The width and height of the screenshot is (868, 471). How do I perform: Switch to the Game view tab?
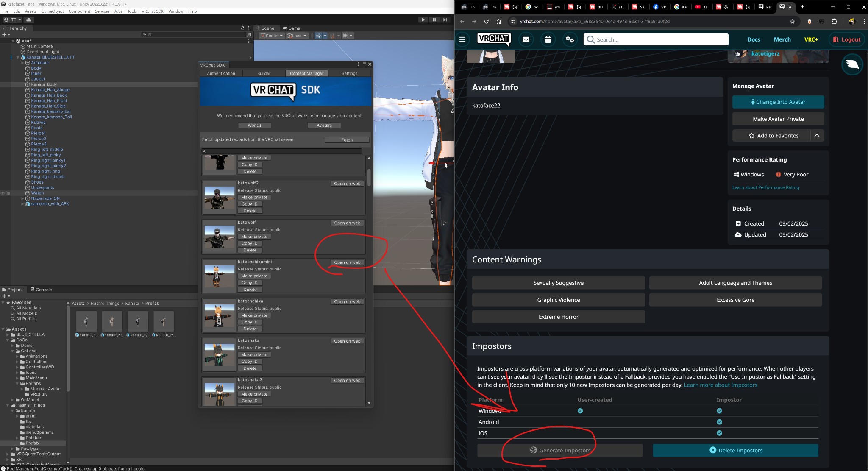[291, 28]
